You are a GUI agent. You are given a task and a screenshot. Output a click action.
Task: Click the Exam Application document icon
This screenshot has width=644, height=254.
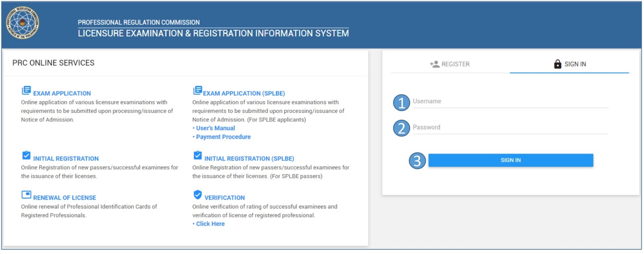tap(26, 90)
